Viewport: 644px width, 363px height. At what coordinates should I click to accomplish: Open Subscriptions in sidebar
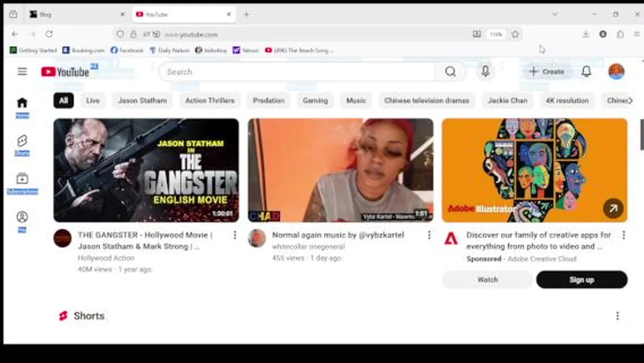[22, 184]
